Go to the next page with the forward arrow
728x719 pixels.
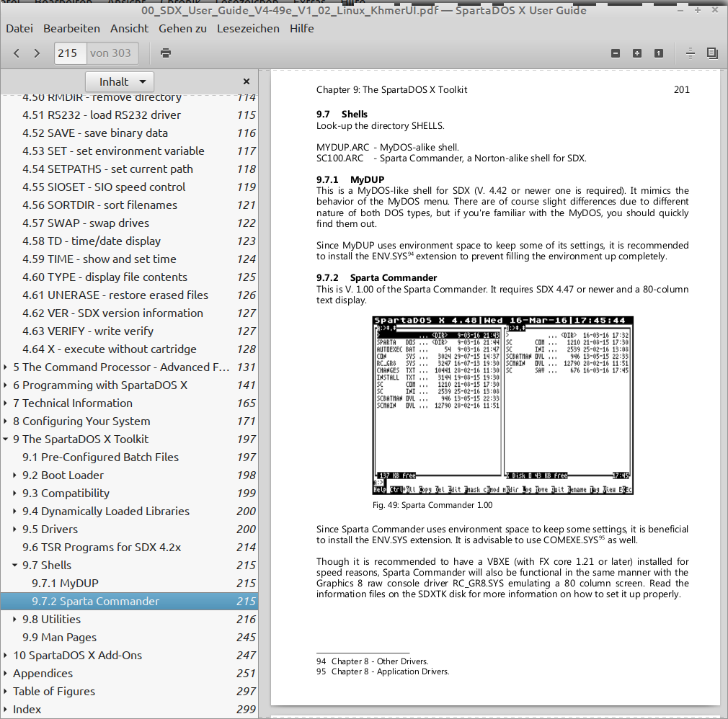[x=37, y=53]
